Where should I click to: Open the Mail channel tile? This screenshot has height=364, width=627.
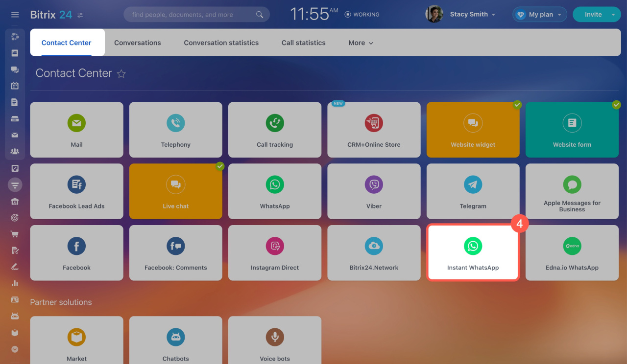(x=76, y=130)
